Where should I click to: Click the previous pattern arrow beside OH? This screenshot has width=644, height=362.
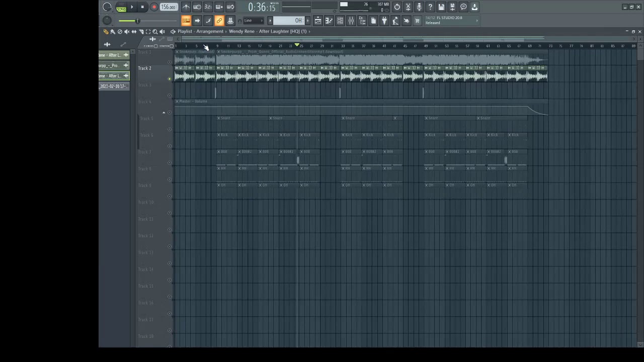[270, 21]
